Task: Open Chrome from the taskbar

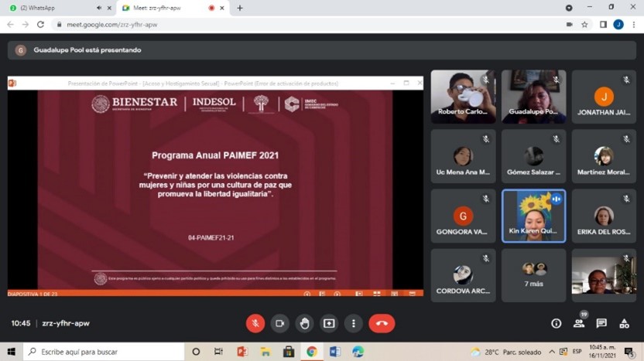Action: pyautogui.click(x=312, y=352)
